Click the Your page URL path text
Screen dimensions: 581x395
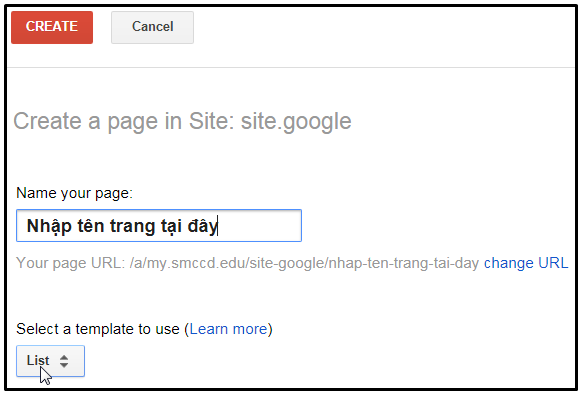point(248,263)
